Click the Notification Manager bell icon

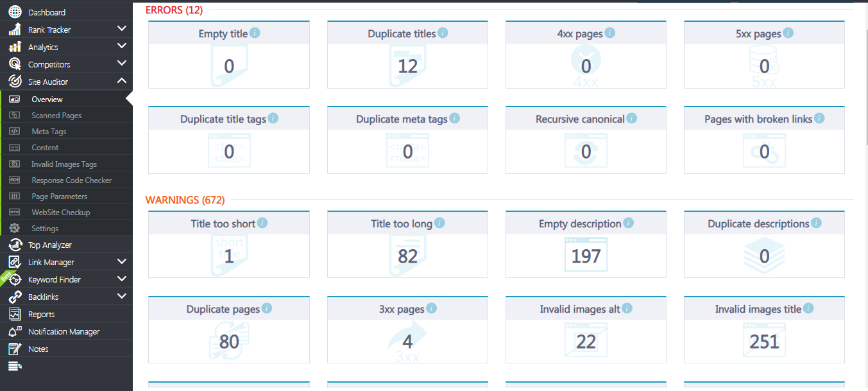click(x=15, y=331)
